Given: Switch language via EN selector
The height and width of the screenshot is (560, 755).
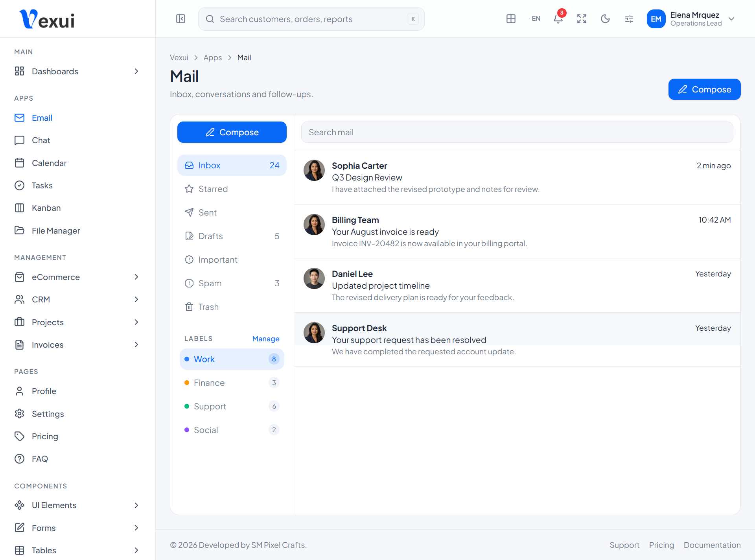Looking at the screenshot, I should click(x=536, y=19).
